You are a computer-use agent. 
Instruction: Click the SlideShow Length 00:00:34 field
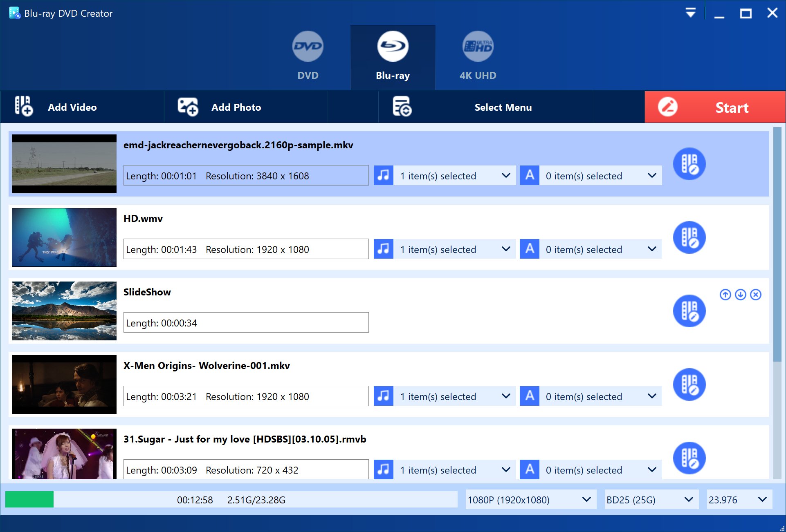pos(246,322)
